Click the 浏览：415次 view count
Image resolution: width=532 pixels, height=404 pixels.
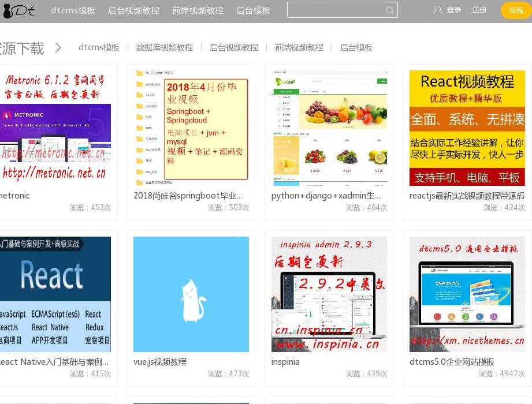90,373
